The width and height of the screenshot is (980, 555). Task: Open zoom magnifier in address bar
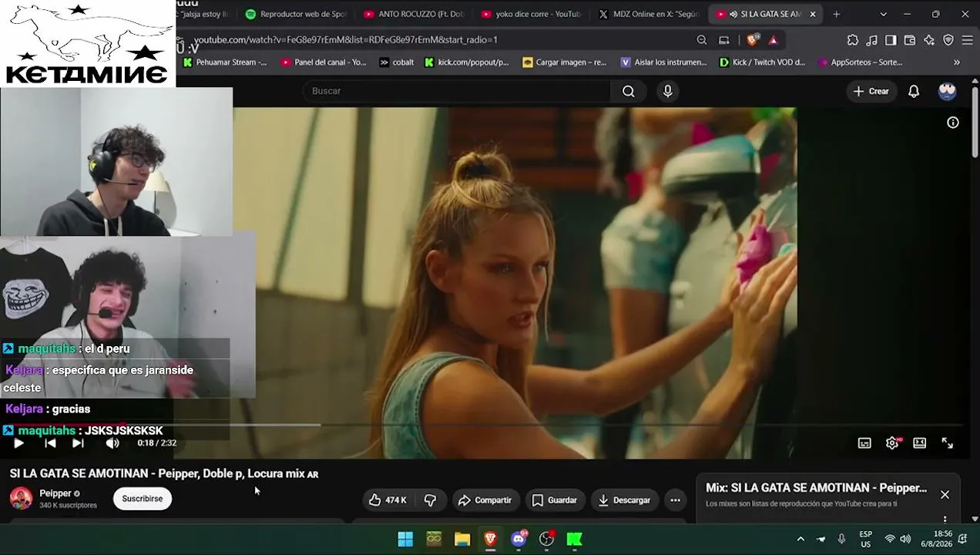(702, 40)
